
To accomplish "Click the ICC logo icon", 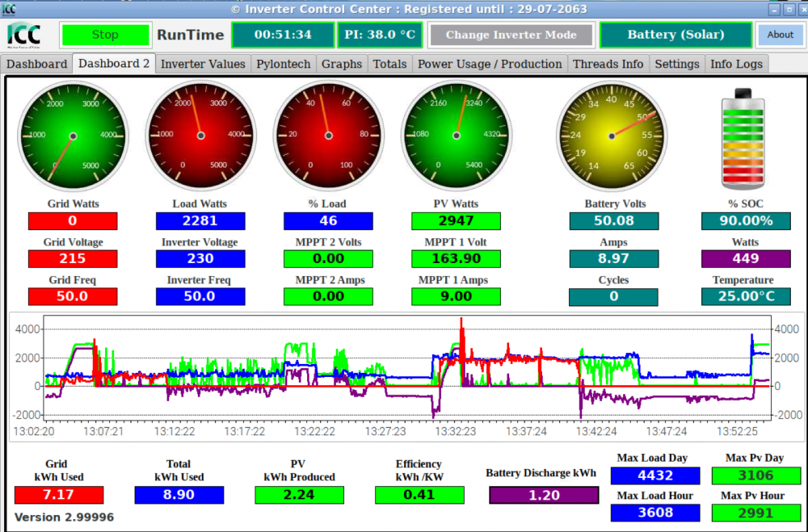I will [x=23, y=35].
